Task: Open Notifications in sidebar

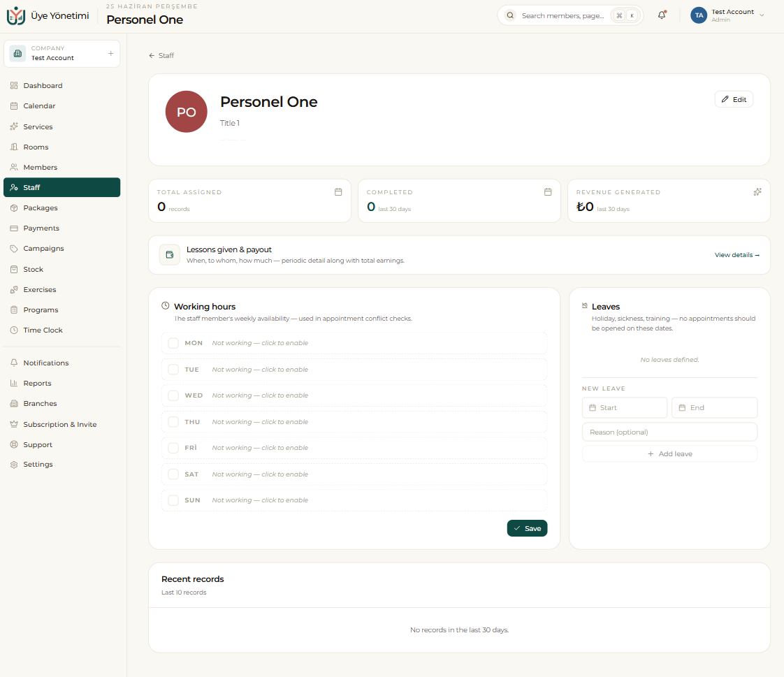Action: (62, 363)
